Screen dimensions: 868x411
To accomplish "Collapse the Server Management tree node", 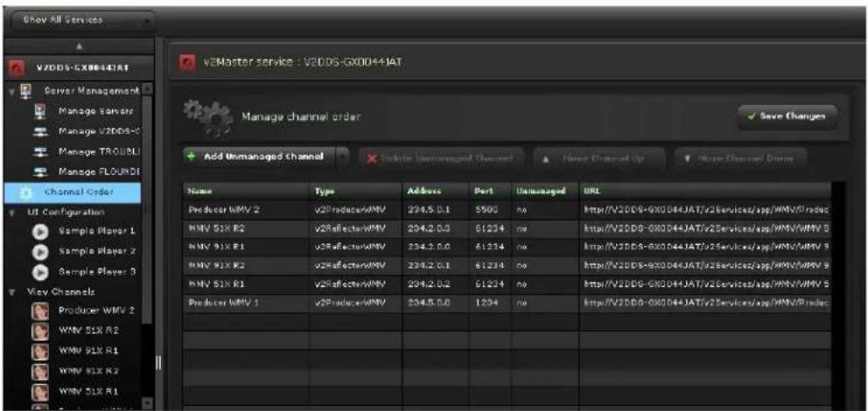I will coord(12,91).
